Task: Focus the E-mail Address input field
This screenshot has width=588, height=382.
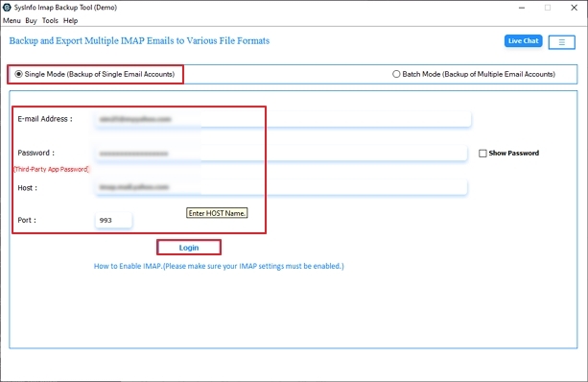Action: (283, 119)
